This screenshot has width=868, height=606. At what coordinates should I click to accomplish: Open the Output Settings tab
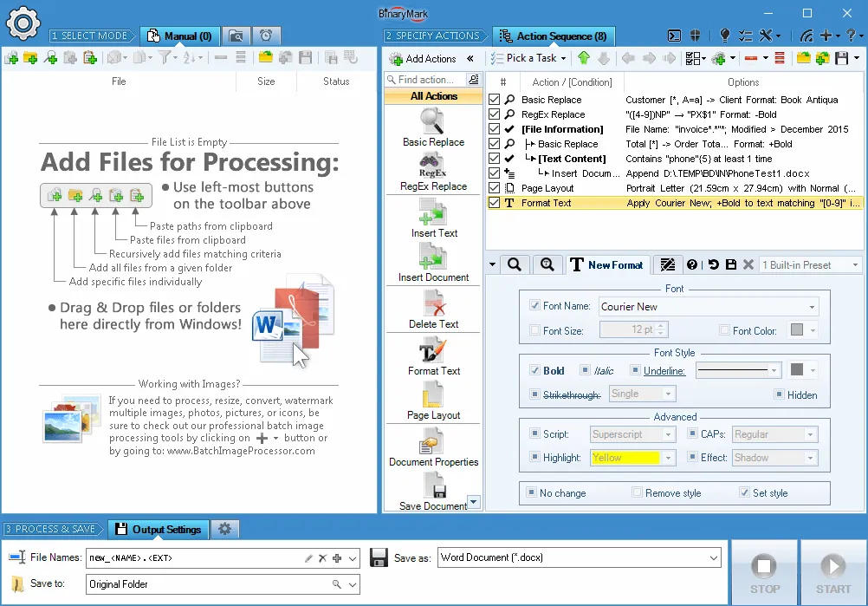click(x=158, y=529)
